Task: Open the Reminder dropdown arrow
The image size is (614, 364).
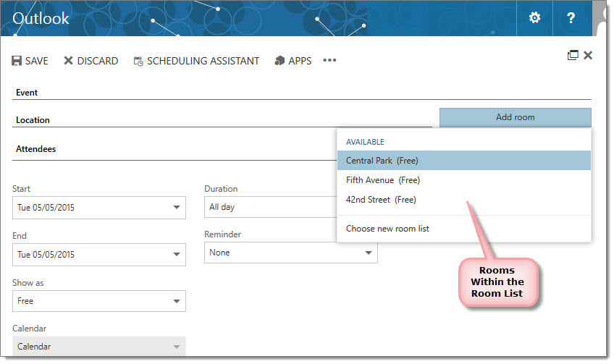Action: pos(368,253)
